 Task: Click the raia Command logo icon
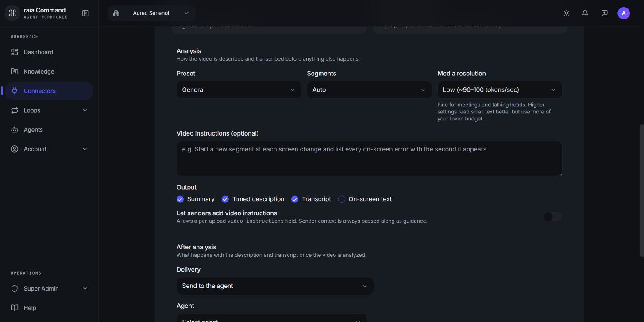(12, 13)
